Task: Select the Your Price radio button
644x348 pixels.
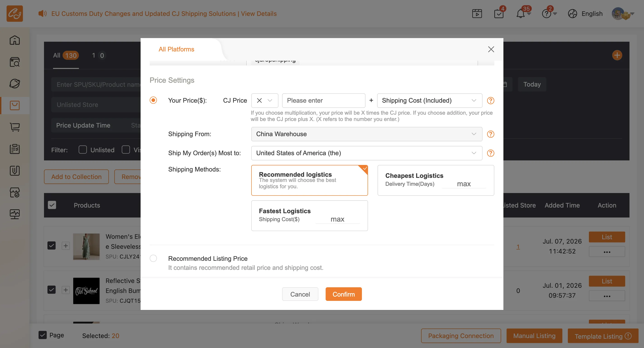Action: 153,100
